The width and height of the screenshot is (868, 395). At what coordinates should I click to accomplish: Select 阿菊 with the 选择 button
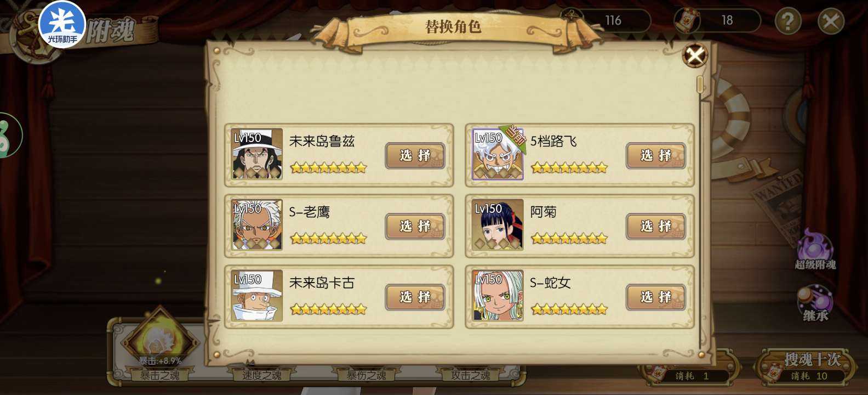click(x=656, y=226)
